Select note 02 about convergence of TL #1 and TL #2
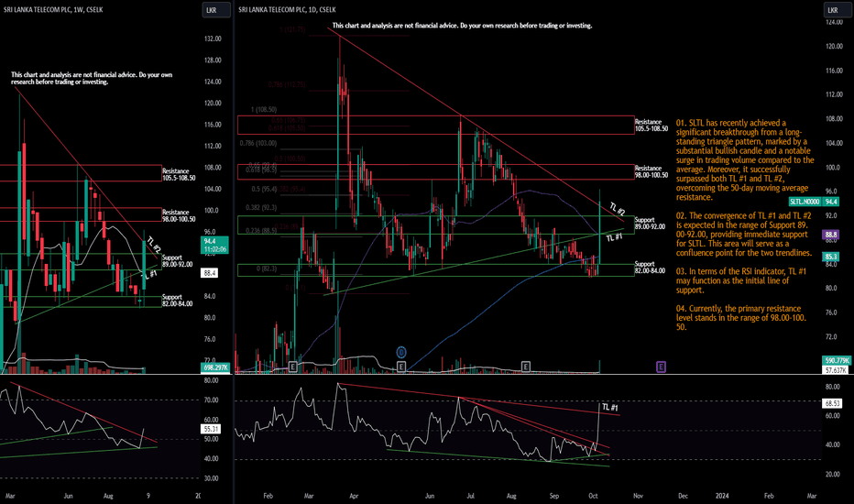 pyautogui.click(x=744, y=235)
